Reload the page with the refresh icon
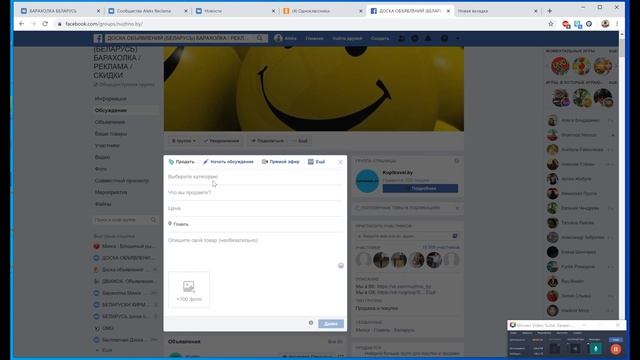 pyautogui.click(x=45, y=24)
